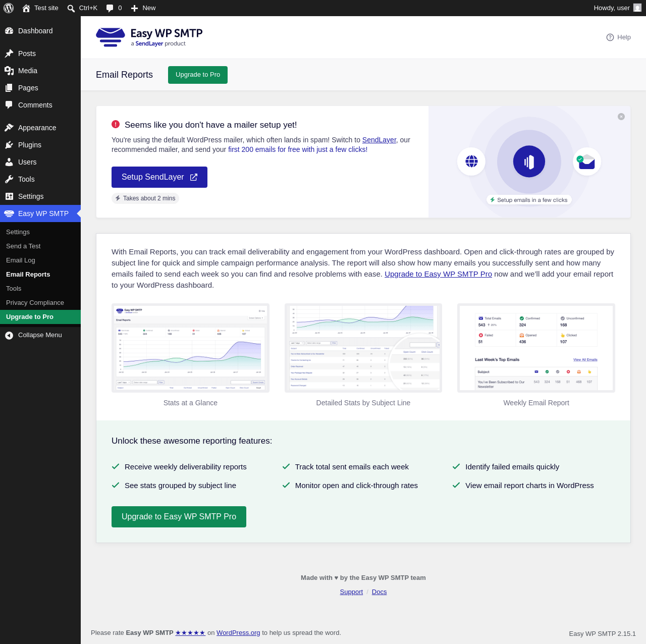Follow the SendLayer link in the notice
Screen dimensions: 646x644
click(379, 140)
